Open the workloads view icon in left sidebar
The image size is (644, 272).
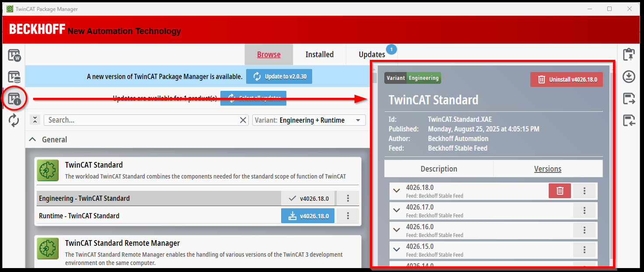click(14, 55)
